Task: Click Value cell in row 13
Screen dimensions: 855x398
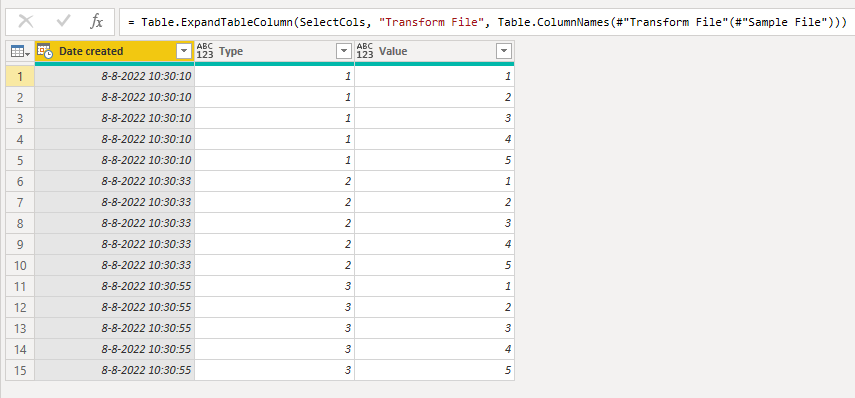Action: coord(434,328)
